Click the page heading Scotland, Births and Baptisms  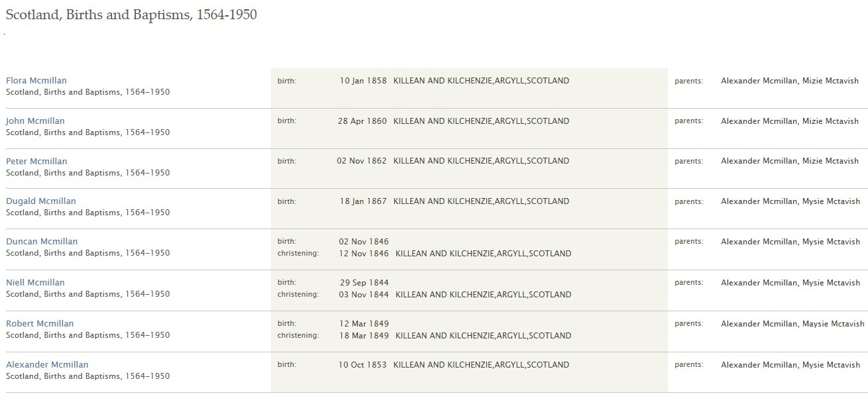[x=131, y=15]
